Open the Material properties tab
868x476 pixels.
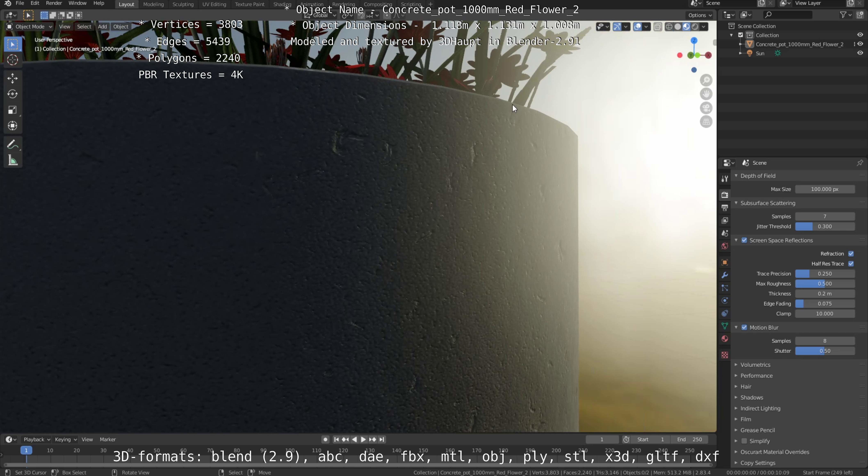(x=724, y=339)
